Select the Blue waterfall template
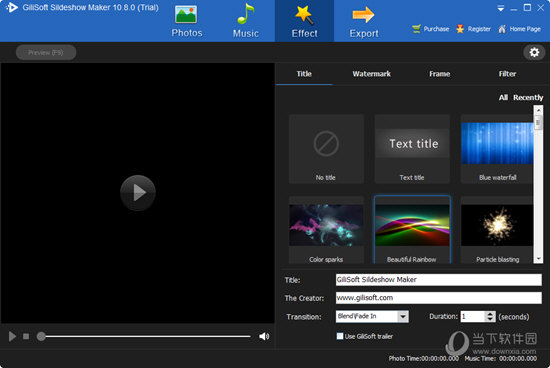The image size is (550, 368). (497, 149)
